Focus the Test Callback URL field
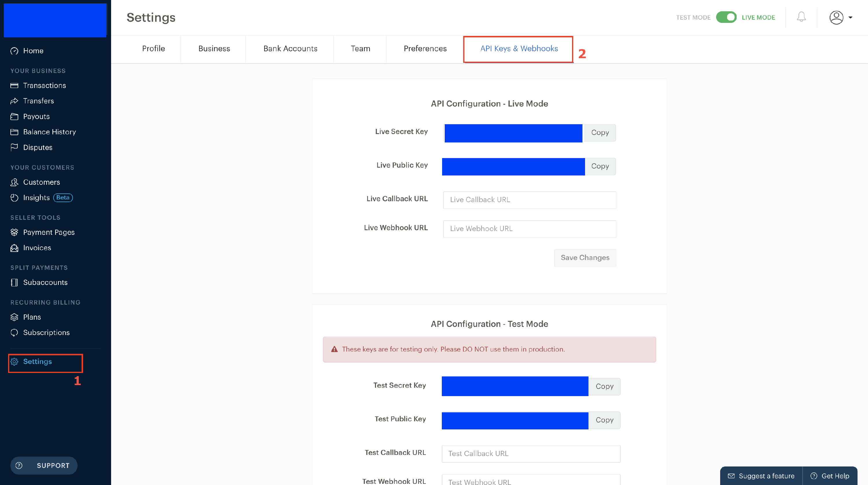Screen dimensions: 868x485 tap(531, 454)
